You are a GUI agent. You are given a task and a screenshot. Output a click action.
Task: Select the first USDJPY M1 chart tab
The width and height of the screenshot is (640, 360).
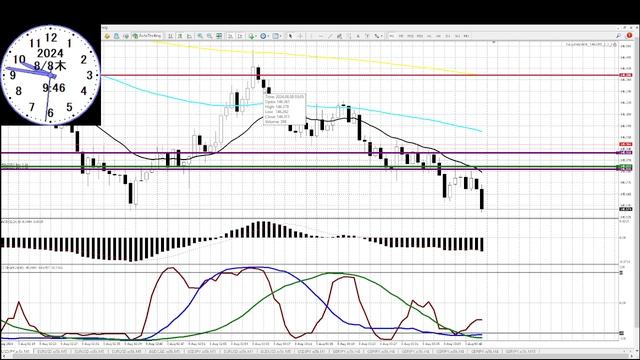coord(16,351)
